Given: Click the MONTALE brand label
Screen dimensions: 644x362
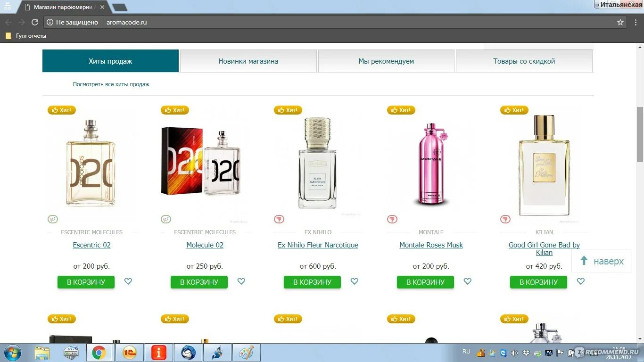Looking at the screenshot, I should (431, 232).
